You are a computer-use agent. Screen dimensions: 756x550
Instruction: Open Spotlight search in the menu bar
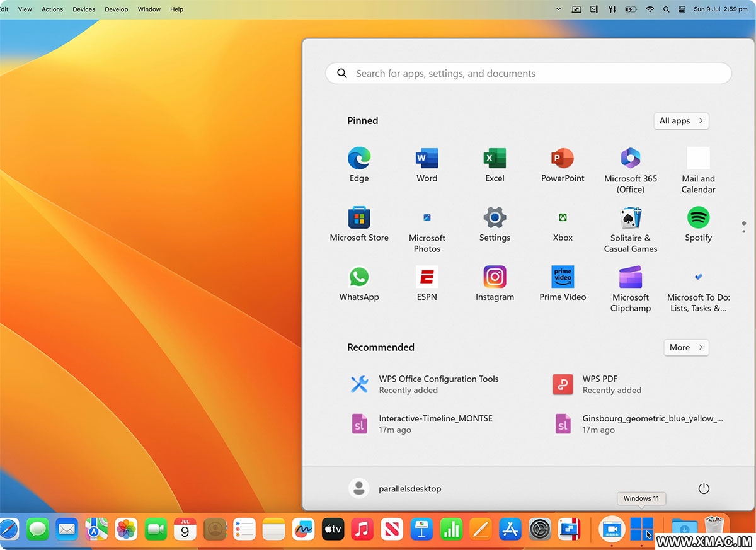tap(666, 9)
